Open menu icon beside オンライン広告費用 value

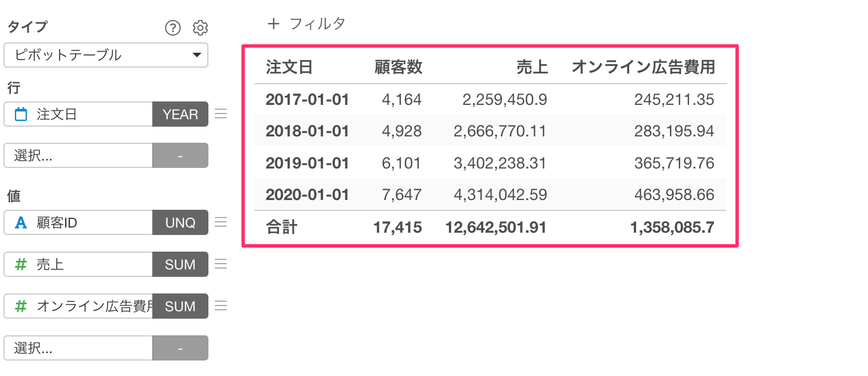click(x=220, y=305)
